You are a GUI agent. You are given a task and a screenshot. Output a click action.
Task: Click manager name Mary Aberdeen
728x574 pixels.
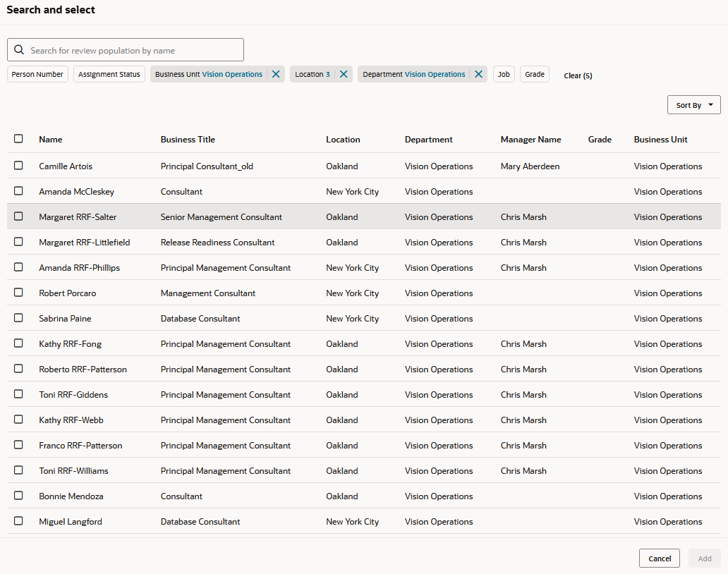click(530, 166)
